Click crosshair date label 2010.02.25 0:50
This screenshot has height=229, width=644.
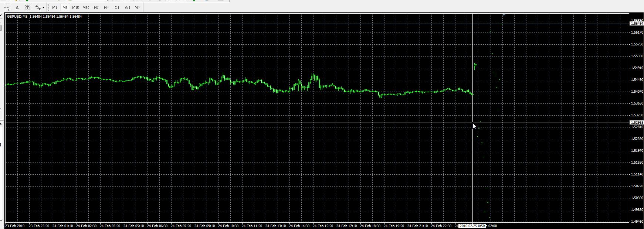(472, 226)
